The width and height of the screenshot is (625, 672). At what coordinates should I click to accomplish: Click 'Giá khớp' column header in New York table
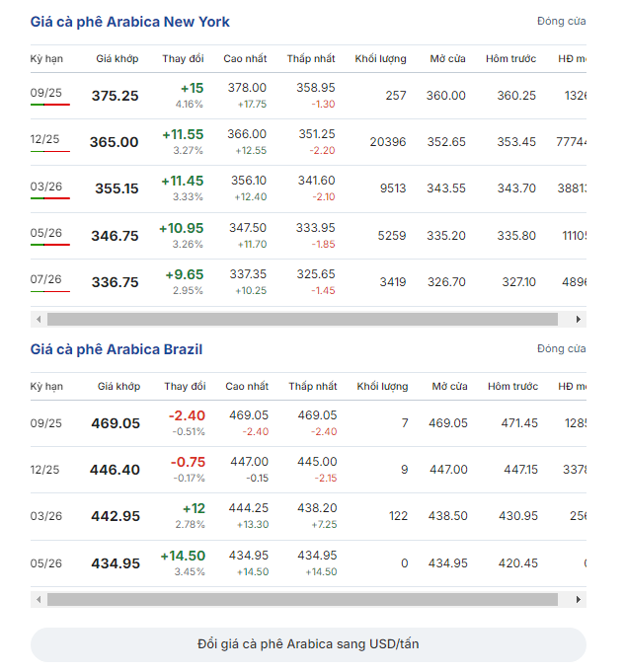117,59
